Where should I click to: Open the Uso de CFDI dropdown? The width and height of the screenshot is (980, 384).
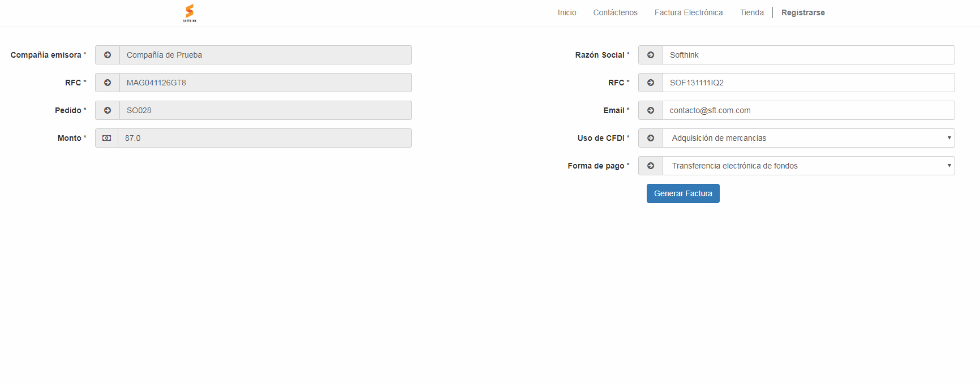point(808,138)
